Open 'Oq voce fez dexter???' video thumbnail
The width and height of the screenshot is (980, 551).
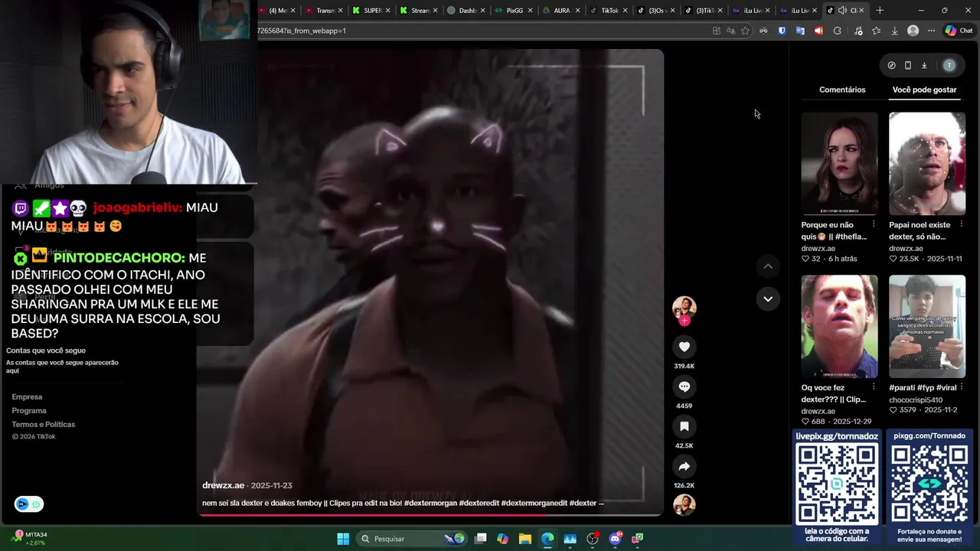839,326
